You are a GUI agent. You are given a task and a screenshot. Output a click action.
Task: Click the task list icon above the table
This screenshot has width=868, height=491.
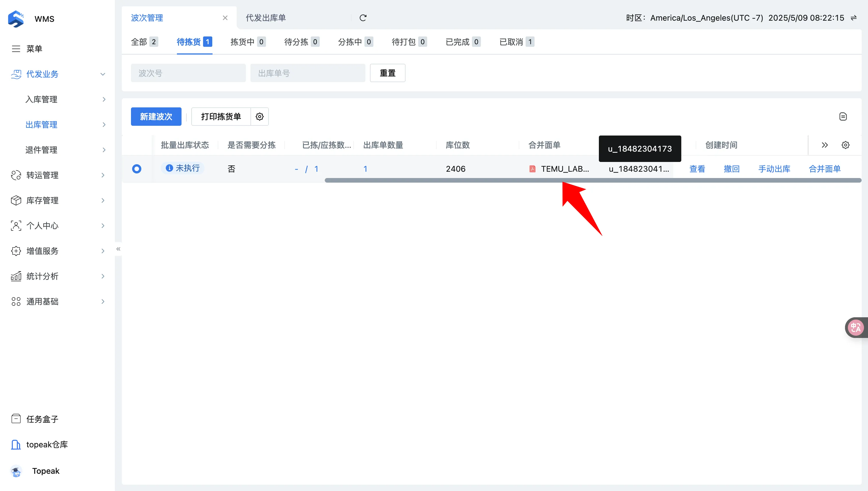click(x=843, y=117)
